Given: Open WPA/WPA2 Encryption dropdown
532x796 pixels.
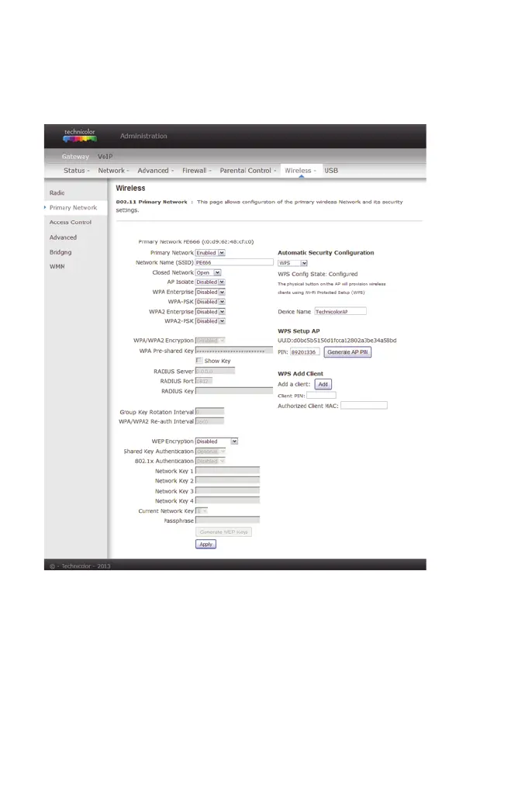Looking at the screenshot, I should [x=210, y=341].
